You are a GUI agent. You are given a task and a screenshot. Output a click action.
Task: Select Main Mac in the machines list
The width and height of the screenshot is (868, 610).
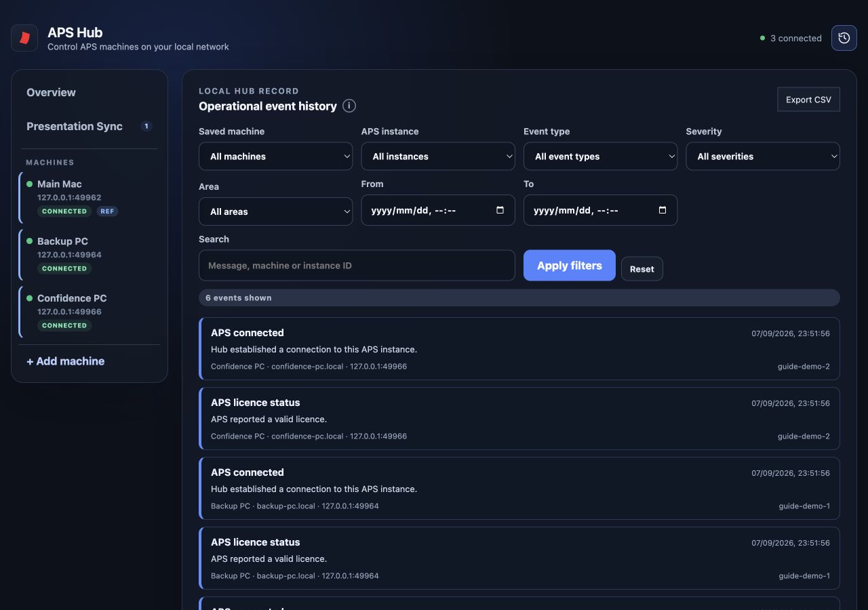point(89,197)
